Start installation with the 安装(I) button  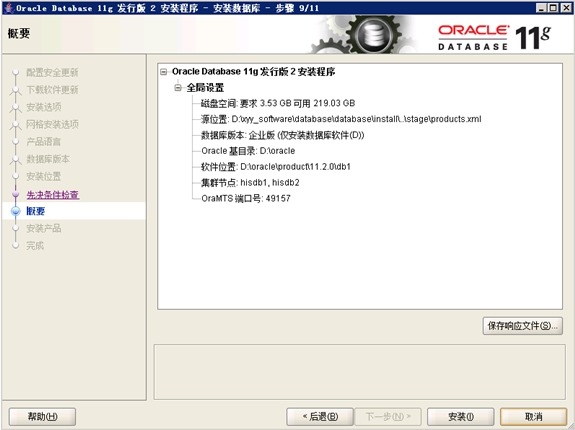click(461, 417)
